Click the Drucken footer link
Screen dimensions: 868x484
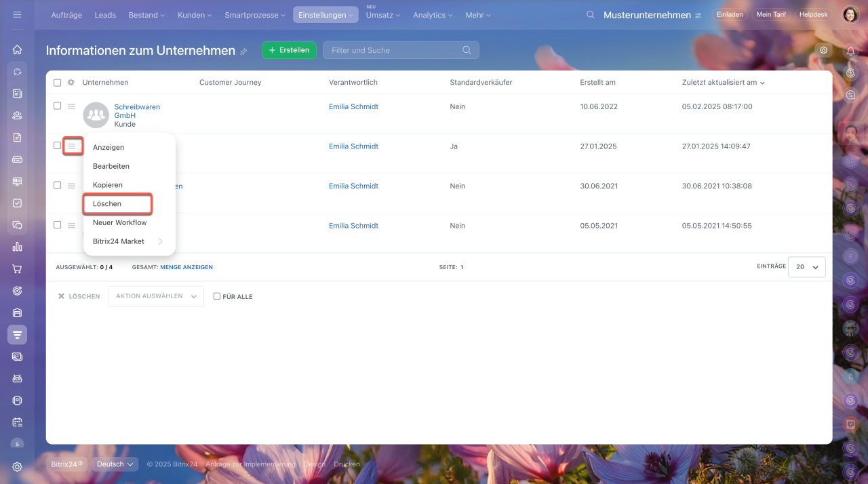[347, 464]
